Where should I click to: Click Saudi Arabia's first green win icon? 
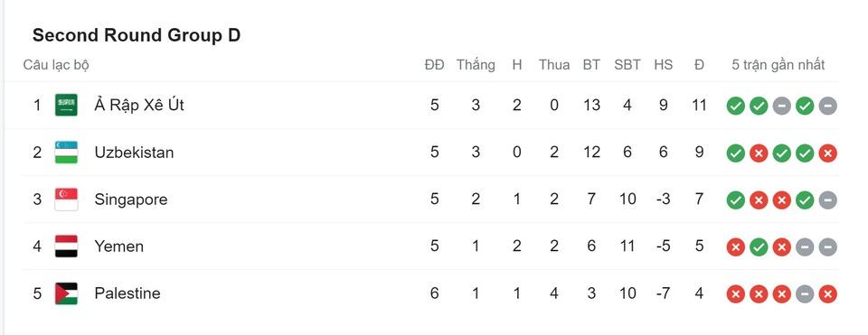pyautogui.click(x=735, y=106)
